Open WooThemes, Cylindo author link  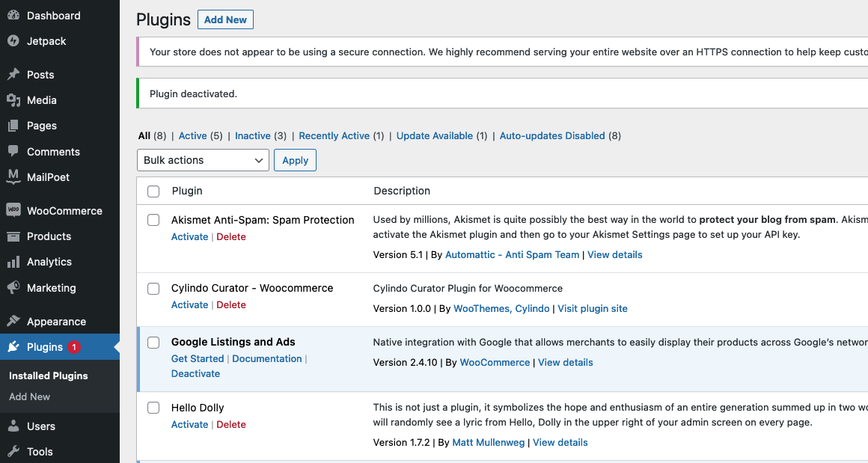(501, 308)
